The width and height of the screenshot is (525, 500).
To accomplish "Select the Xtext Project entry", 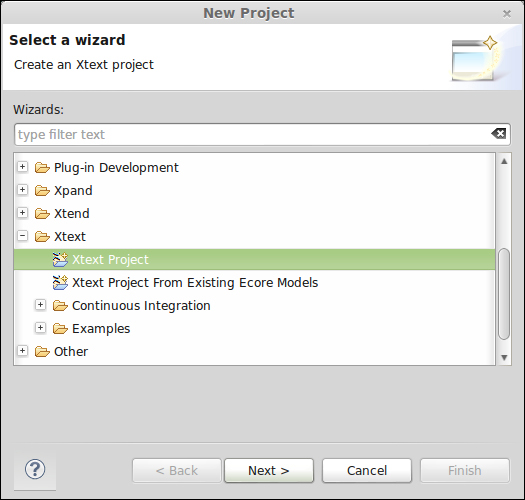I will (x=254, y=260).
